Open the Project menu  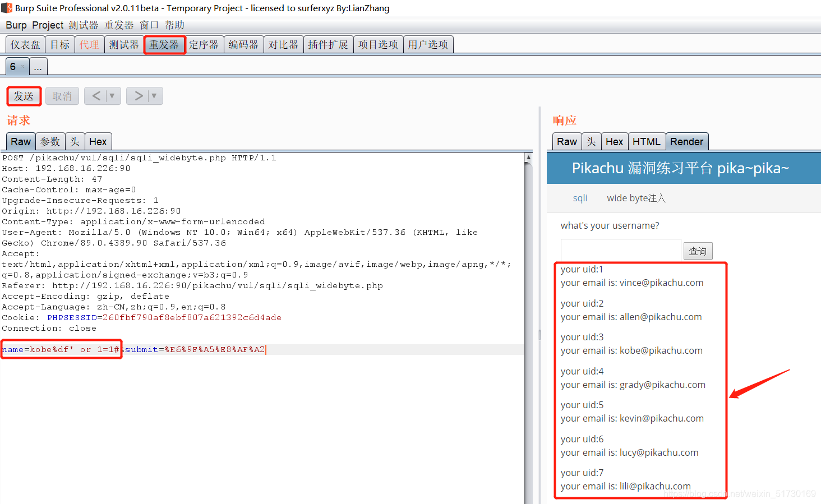point(48,25)
